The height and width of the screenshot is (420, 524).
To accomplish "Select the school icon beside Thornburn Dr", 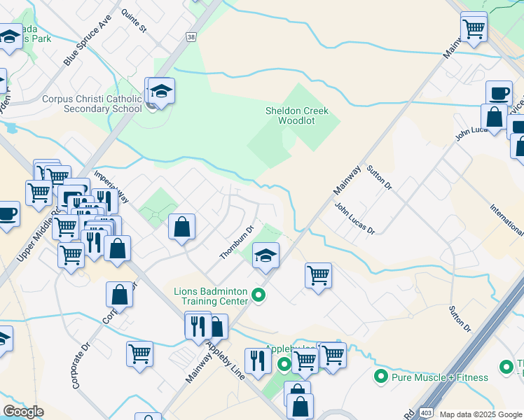I will click(x=266, y=256).
